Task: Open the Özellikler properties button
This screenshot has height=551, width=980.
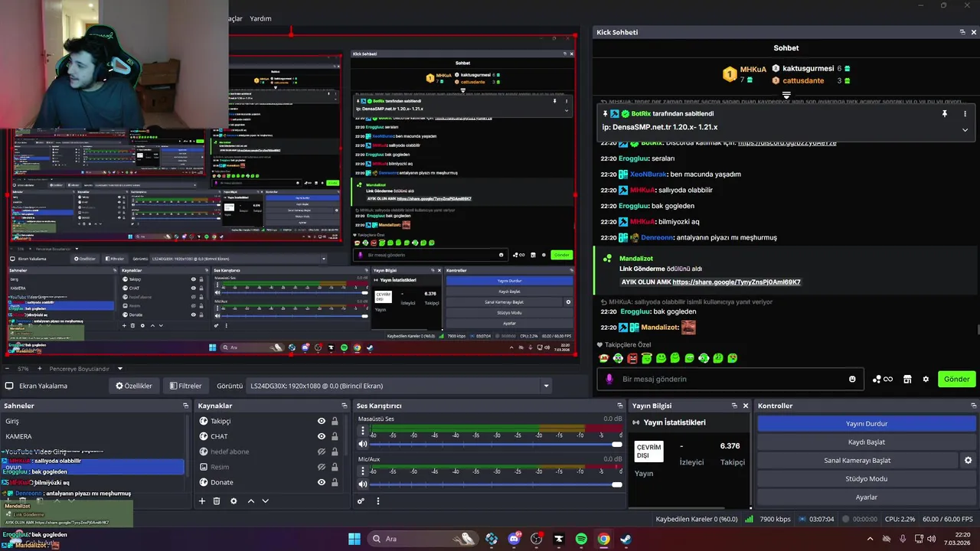Action: (x=134, y=386)
